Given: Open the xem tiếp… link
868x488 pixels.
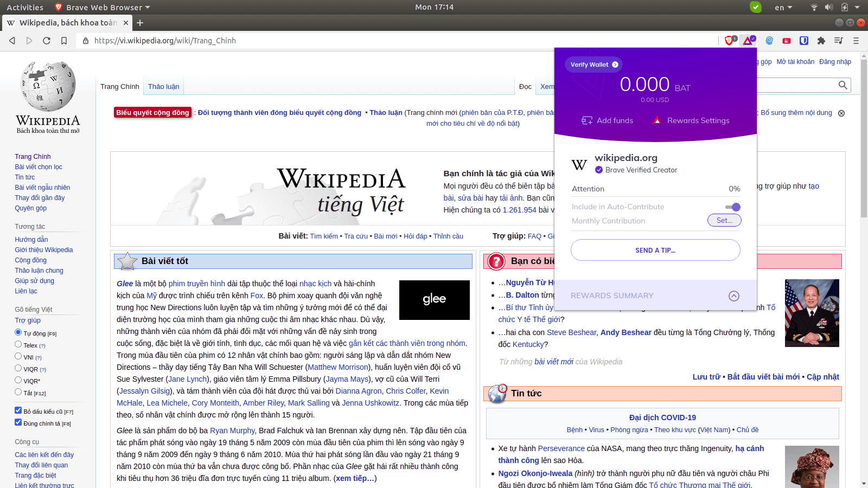Looking at the screenshot, I should pyautogui.click(x=354, y=478).
